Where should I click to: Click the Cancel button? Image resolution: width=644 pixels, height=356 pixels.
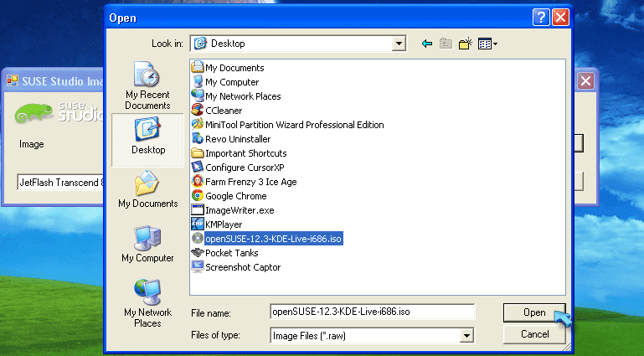tap(534, 334)
